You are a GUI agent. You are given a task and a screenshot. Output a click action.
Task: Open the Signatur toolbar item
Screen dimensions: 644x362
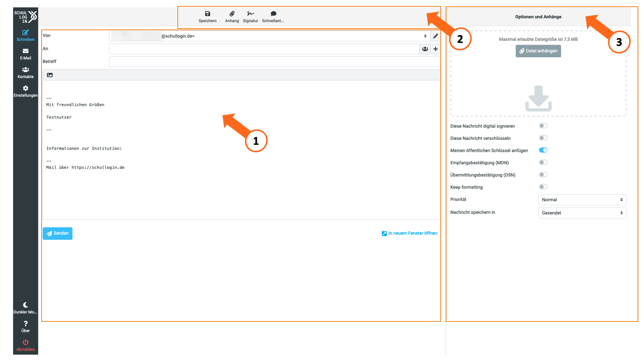250,17
